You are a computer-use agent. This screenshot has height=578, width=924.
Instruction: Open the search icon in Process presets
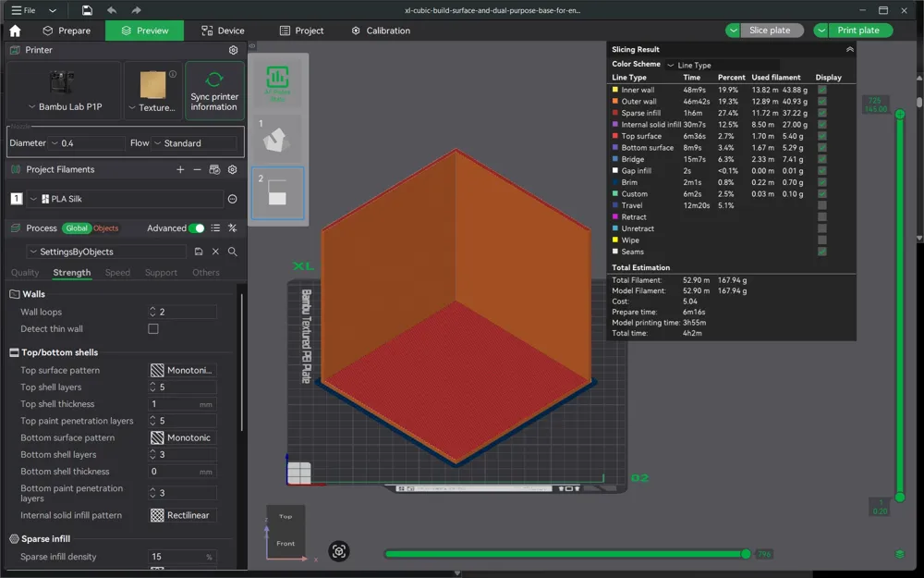[233, 251]
